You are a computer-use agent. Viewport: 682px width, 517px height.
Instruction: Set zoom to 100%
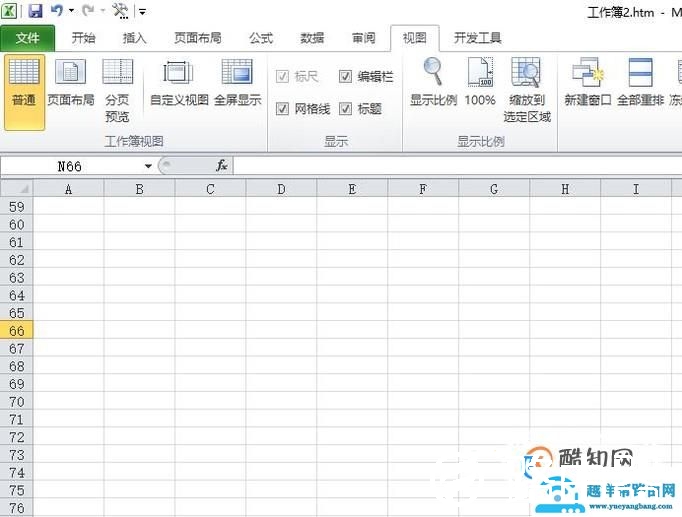tap(480, 83)
